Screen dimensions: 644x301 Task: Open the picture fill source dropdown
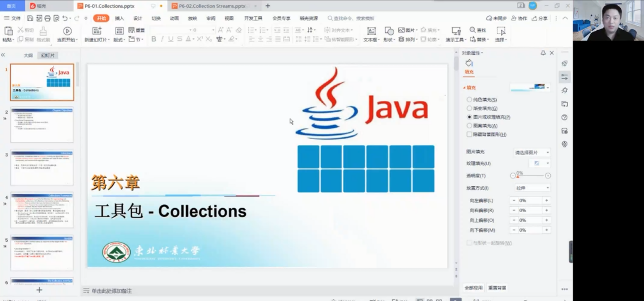pos(532,153)
